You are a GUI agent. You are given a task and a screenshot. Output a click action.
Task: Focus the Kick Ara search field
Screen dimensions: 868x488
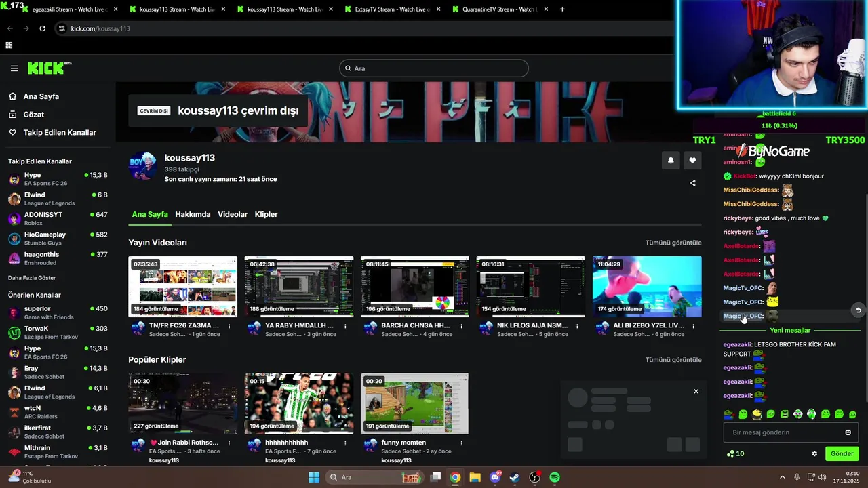(x=434, y=68)
